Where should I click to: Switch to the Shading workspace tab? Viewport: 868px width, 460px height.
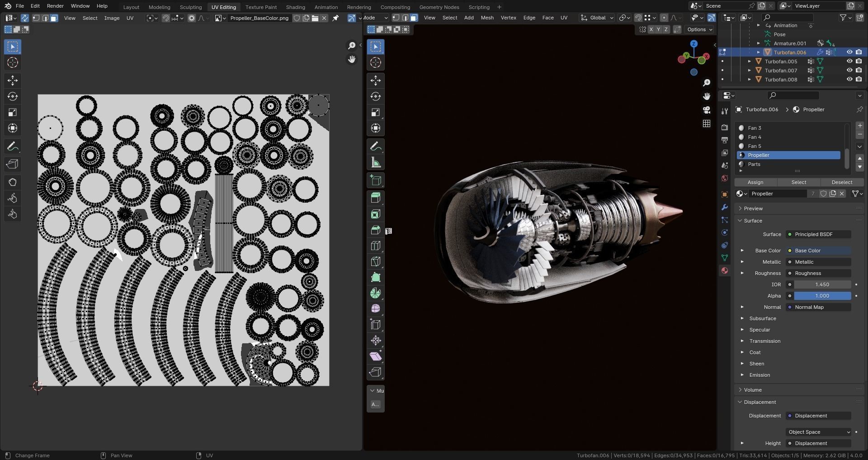pyautogui.click(x=295, y=7)
